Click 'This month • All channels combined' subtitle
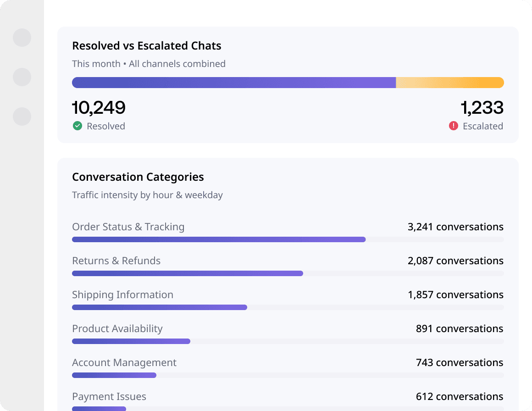Image resolution: width=532 pixels, height=411 pixels. click(x=149, y=64)
